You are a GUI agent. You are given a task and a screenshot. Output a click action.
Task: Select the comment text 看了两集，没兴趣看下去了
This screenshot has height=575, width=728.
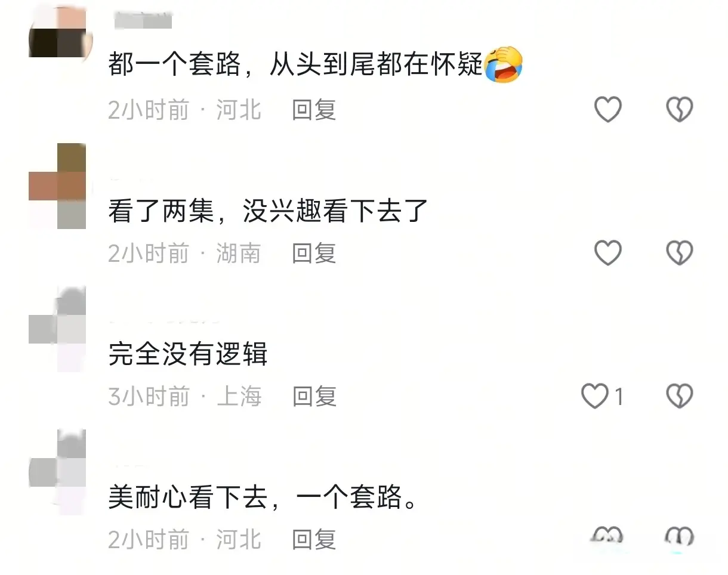[x=269, y=211]
